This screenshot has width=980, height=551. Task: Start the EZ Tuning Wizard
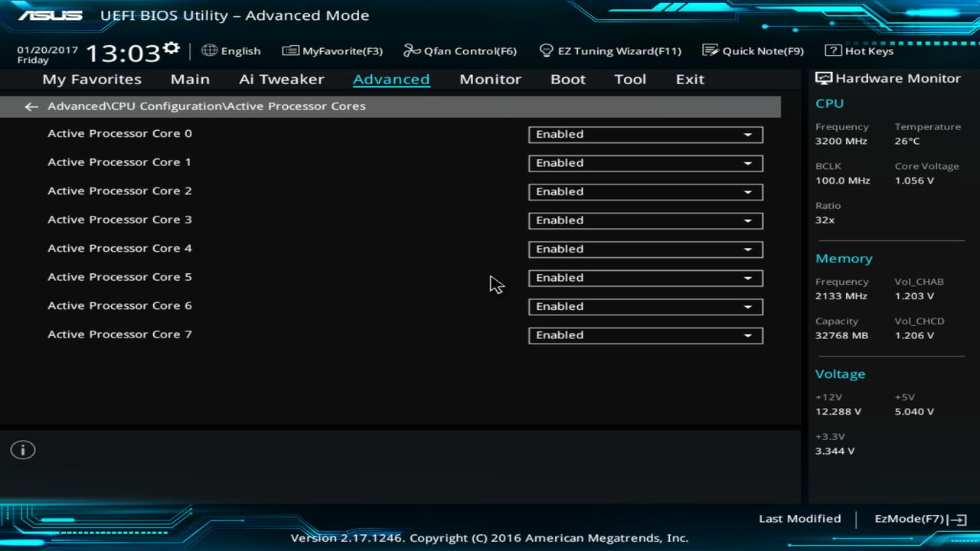coord(546,51)
